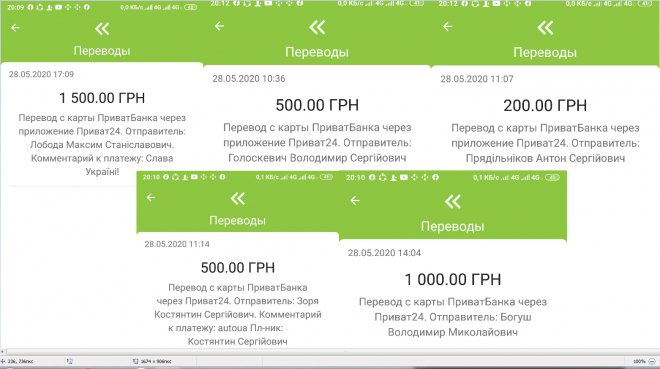Click the battery indicator of the 20:09 screenshot
The height and width of the screenshot is (369, 660).
[190, 7]
